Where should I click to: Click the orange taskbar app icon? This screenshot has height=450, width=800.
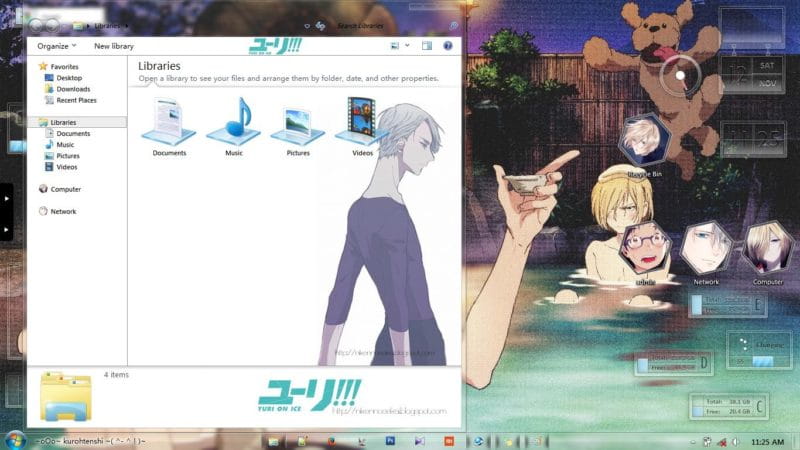point(449,441)
